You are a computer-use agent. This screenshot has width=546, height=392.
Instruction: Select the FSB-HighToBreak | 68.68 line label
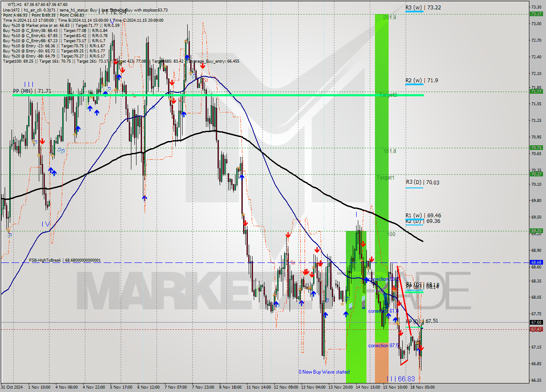65,260
